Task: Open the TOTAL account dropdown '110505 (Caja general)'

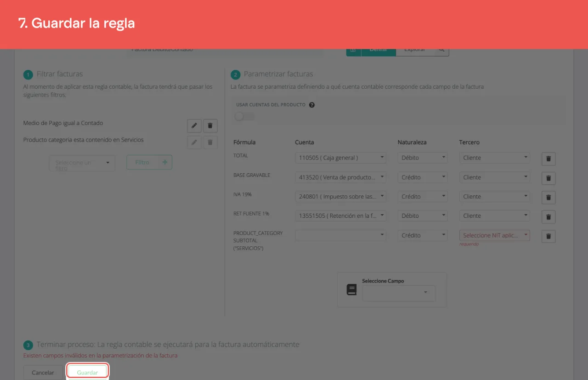Action: click(x=341, y=158)
